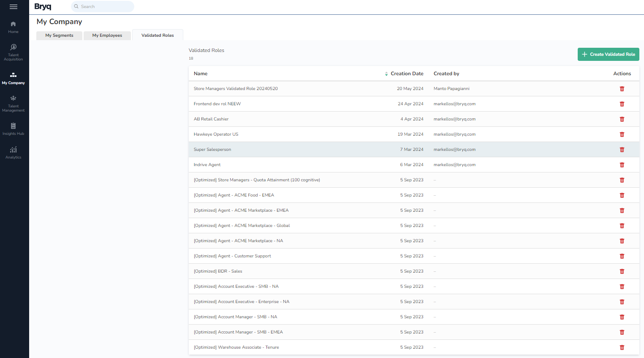
Task: Remove the Hawkeye Operator US role
Action: click(x=622, y=134)
